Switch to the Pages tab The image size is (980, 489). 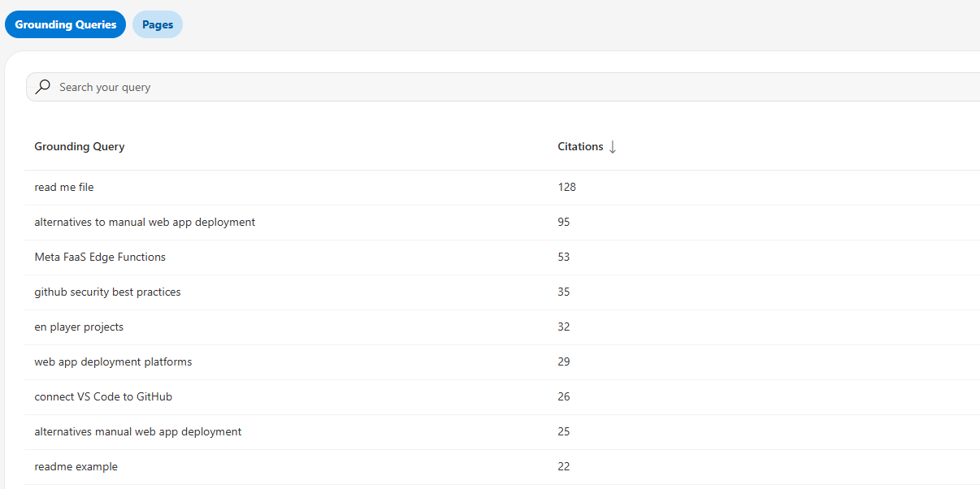click(x=157, y=24)
